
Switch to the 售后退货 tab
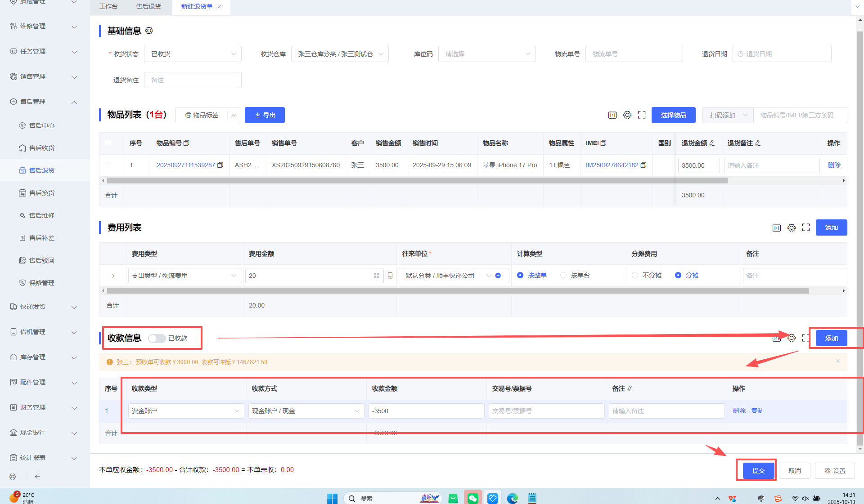pyautogui.click(x=148, y=6)
